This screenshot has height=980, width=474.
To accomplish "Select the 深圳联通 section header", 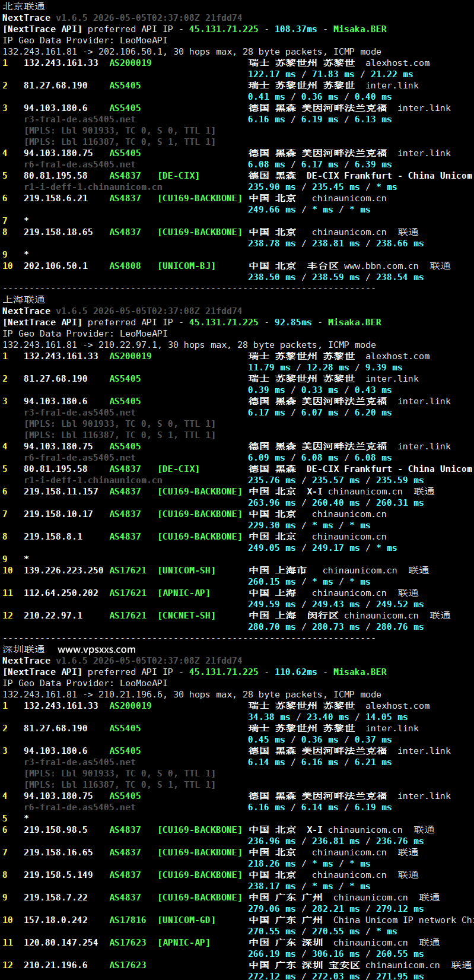I will [x=24, y=649].
